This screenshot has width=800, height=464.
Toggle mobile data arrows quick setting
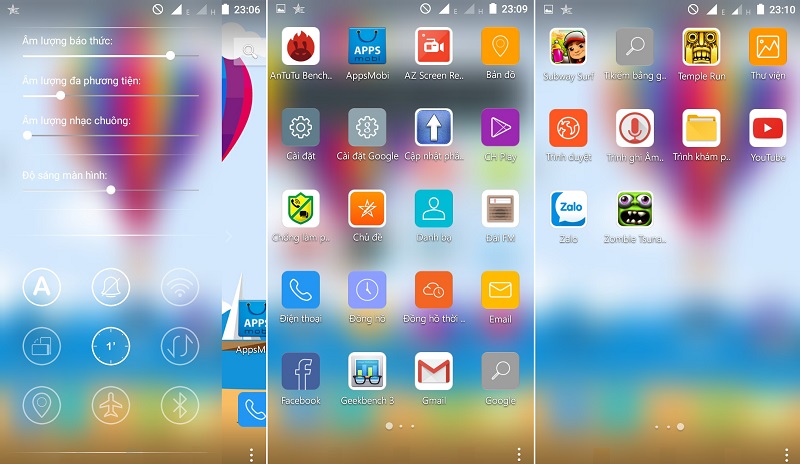(180, 346)
